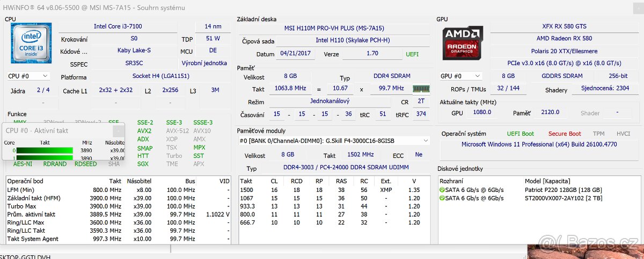Screen dimensions: 644x259
Task: Click the XFX RX 580 GTS name field
Action: tap(564, 26)
